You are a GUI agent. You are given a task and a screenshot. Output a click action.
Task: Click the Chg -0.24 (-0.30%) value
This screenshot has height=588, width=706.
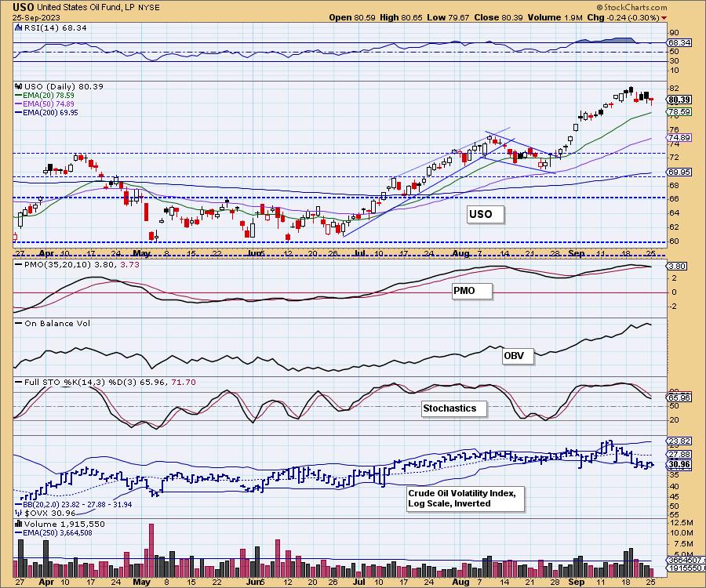click(624, 17)
